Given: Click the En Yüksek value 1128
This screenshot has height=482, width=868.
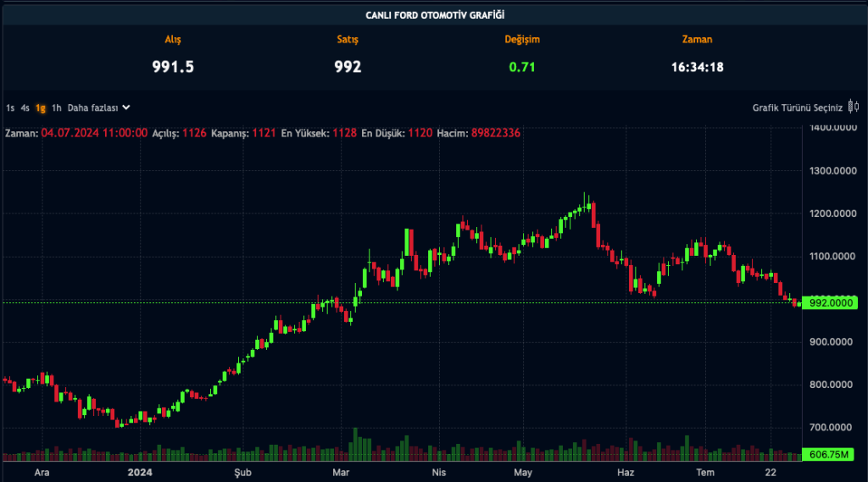Looking at the screenshot, I should 344,133.
